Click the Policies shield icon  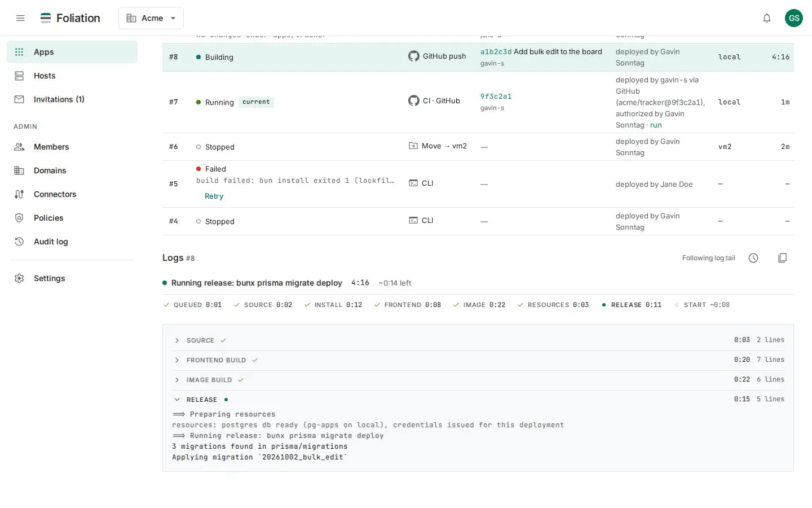click(x=19, y=218)
